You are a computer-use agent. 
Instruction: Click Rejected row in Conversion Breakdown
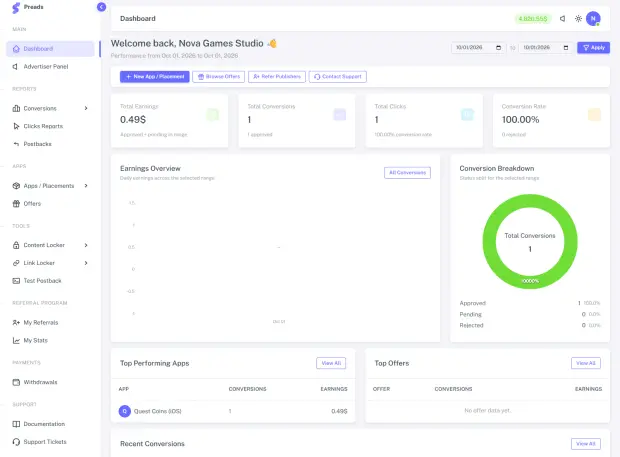coord(530,325)
